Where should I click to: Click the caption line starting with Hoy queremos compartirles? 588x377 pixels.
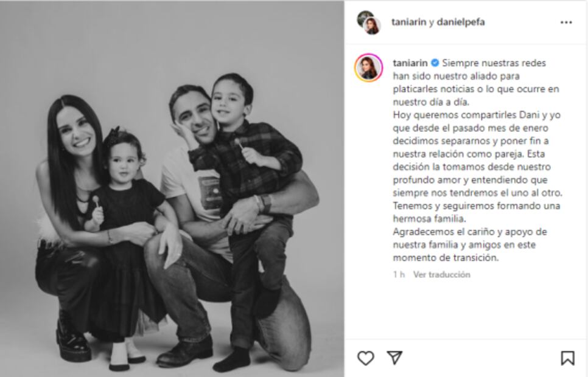tap(477, 115)
